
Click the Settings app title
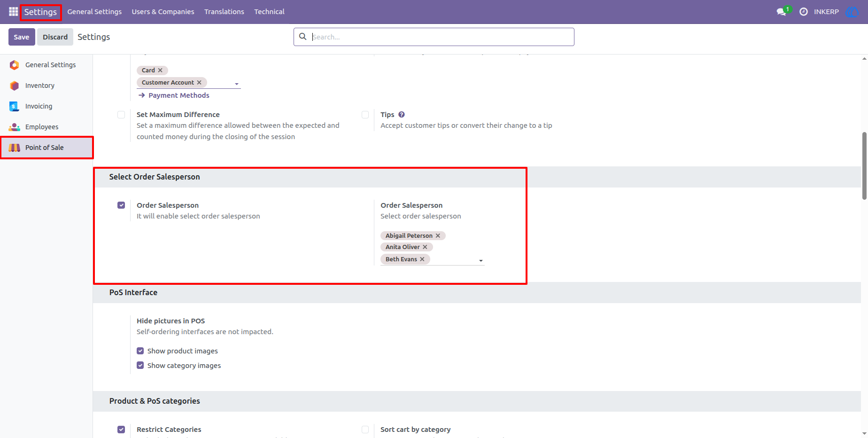click(40, 12)
